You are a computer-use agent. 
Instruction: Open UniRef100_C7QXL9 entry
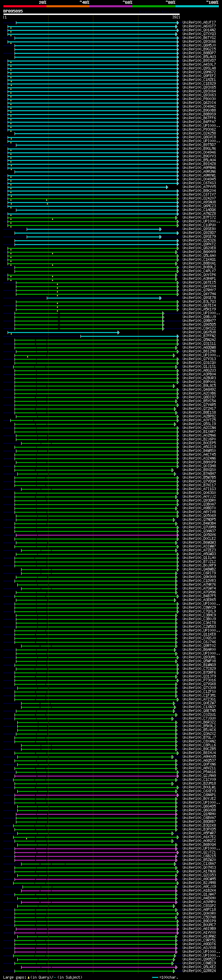point(199,612)
